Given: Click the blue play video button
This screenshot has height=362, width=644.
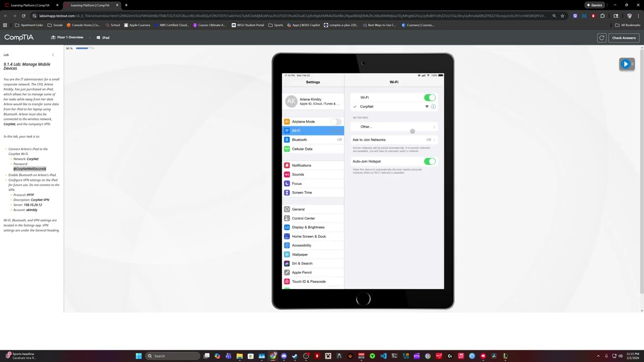Looking at the screenshot, I should click(x=627, y=64).
